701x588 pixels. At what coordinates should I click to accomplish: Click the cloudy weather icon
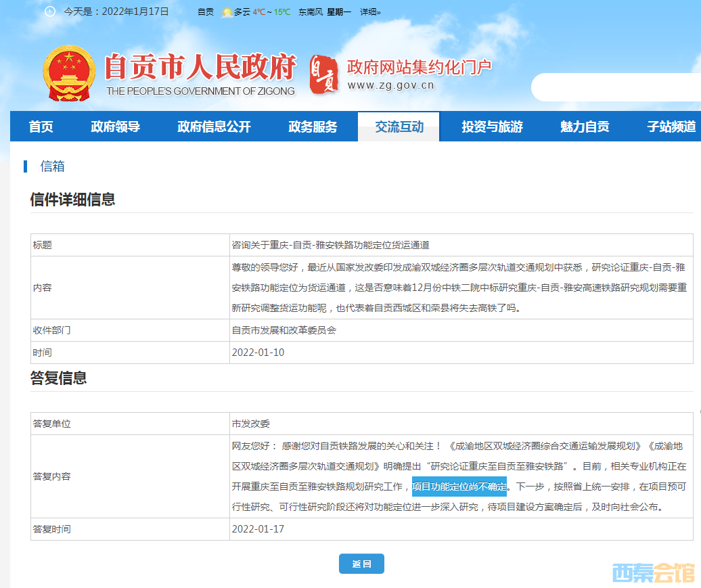point(227,12)
